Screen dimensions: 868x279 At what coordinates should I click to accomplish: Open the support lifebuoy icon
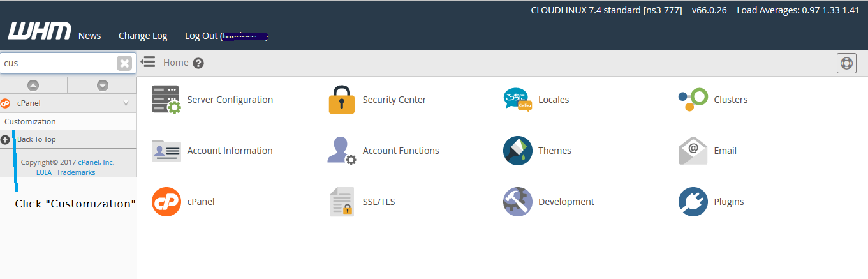point(846,63)
